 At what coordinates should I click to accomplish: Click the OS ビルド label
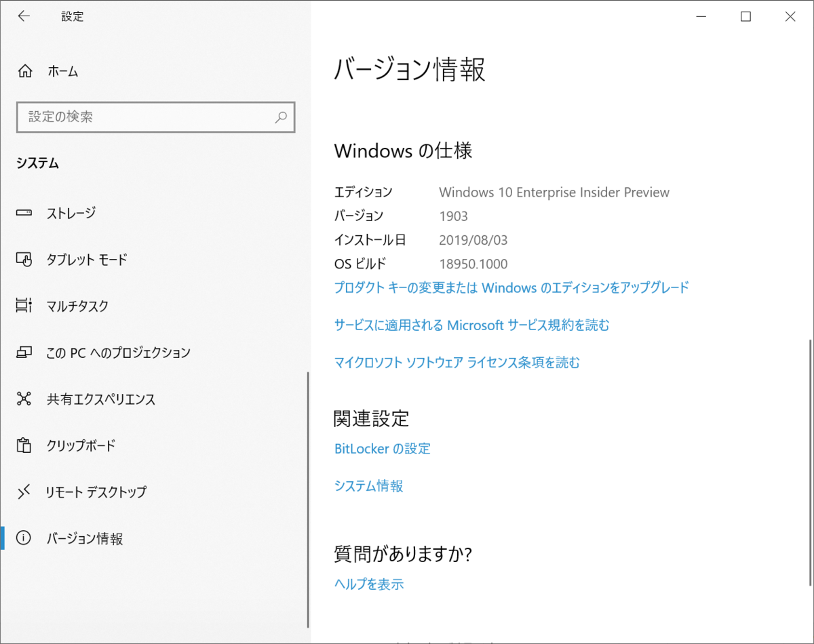click(360, 264)
